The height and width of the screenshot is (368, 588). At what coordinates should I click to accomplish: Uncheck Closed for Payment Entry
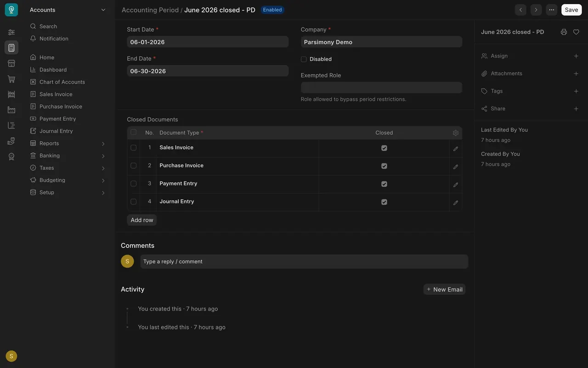tap(384, 184)
